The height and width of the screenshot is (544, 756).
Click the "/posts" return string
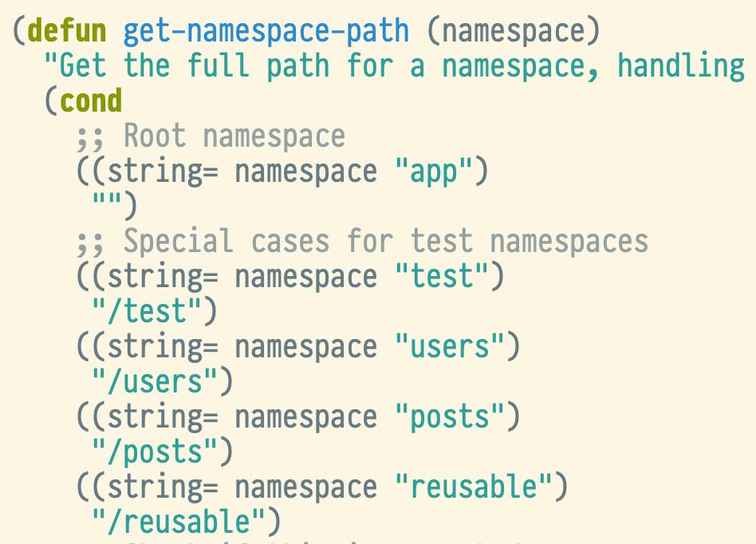tap(155, 451)
